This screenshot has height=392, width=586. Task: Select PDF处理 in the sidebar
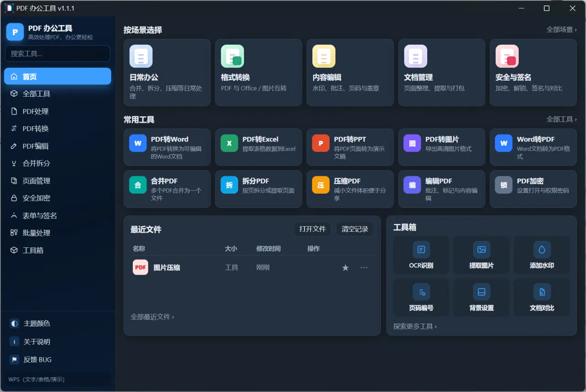click(x=58, y=111)
